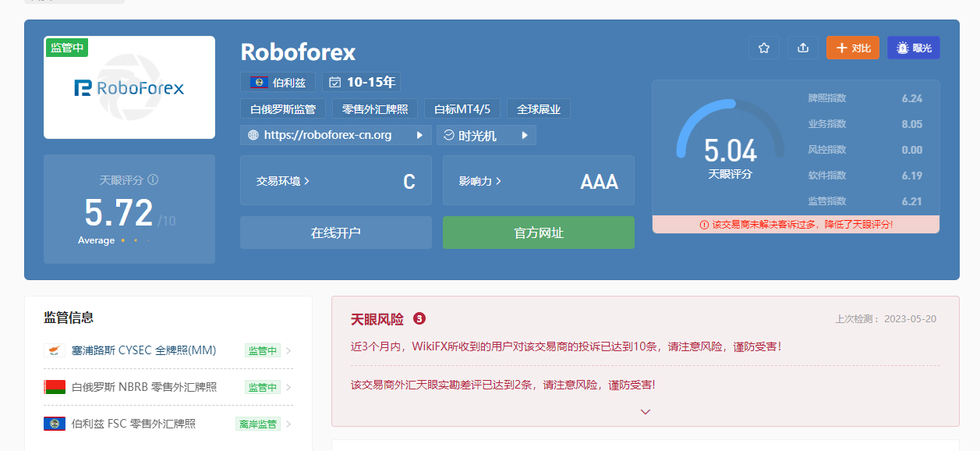Click the Cyprus flag icon
Screen dimensions: 980x451
(55, 350)
